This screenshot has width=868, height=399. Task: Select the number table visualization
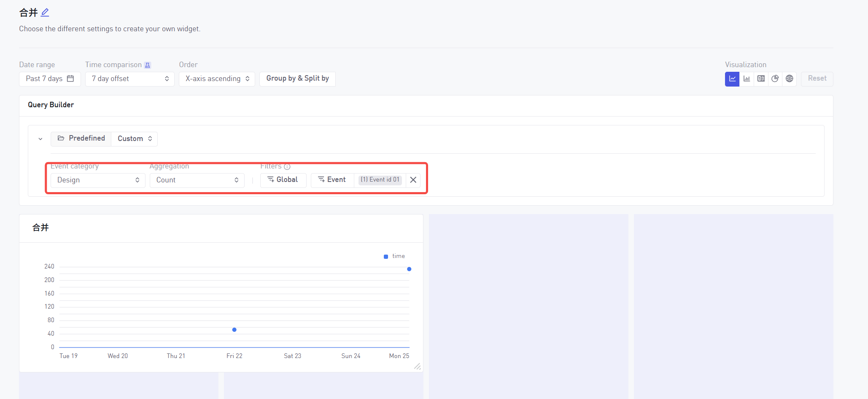click(761, 79)
